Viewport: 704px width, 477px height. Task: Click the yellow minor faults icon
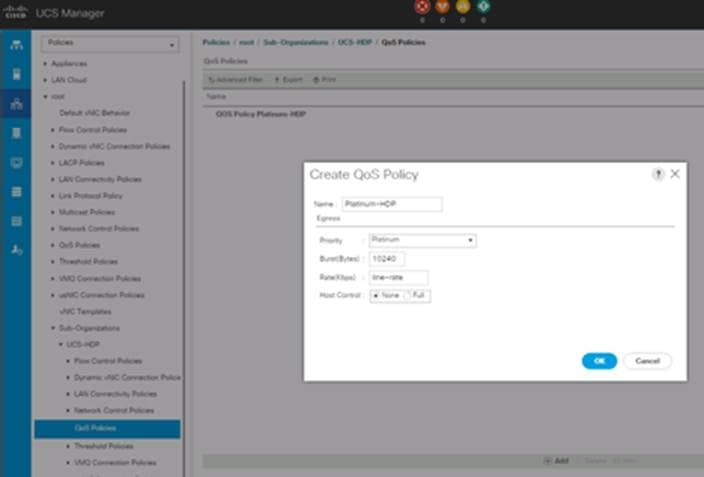click(x=463, y=7)
